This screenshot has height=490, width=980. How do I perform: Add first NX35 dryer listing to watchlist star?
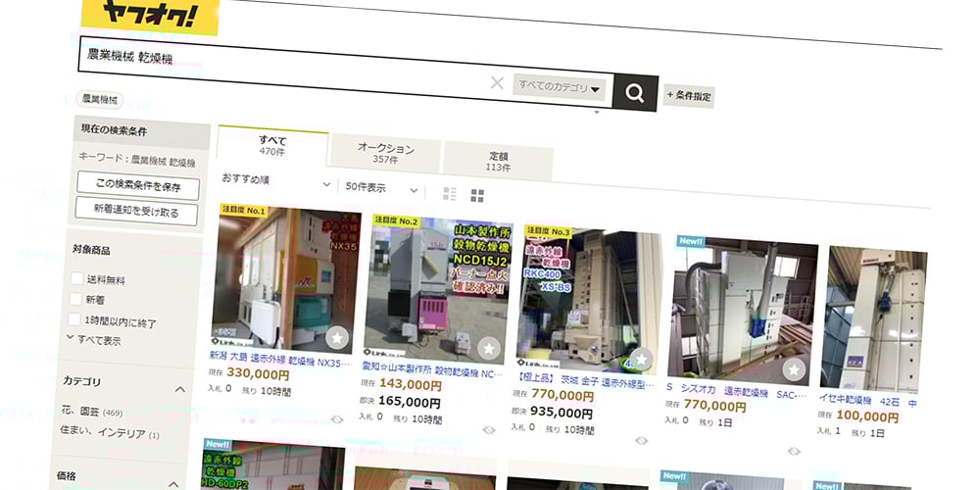coord(336,338)
